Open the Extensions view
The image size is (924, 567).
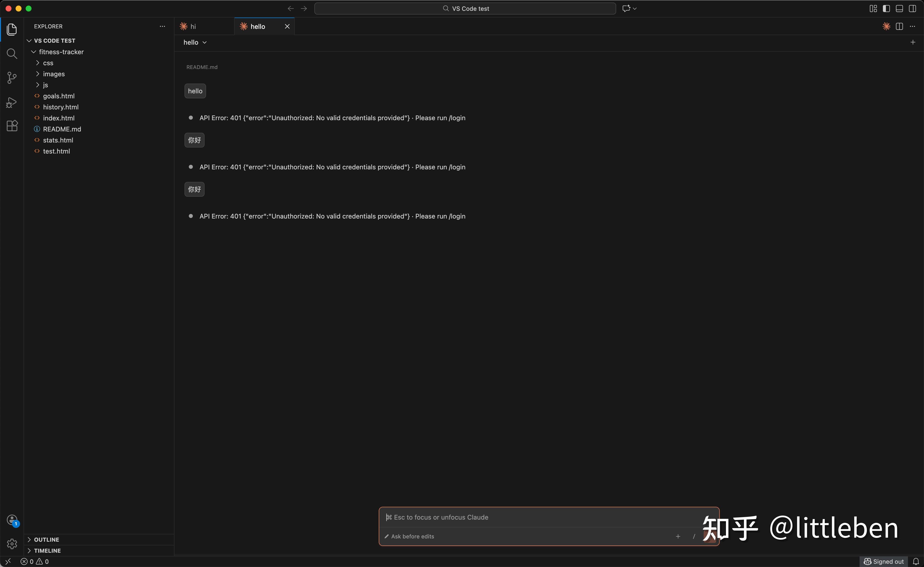click(12, 126)
